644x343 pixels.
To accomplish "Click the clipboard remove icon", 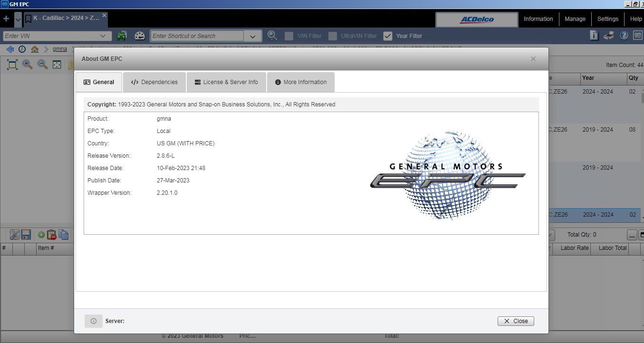I will (52, 235).
